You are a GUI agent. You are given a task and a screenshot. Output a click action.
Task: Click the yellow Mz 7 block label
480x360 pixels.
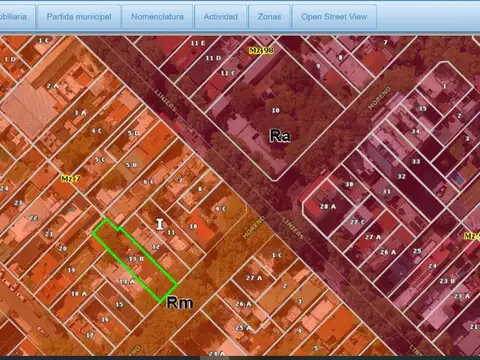[x=71, y=179]
